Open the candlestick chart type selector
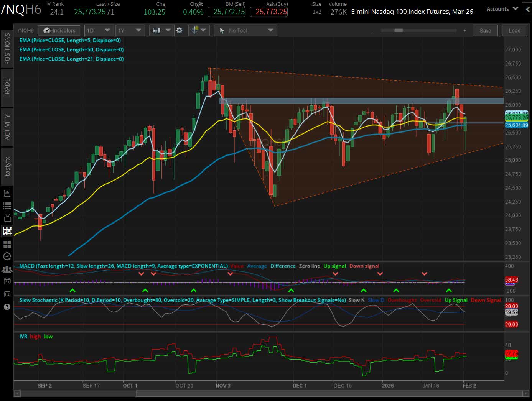 pos(161,30)
